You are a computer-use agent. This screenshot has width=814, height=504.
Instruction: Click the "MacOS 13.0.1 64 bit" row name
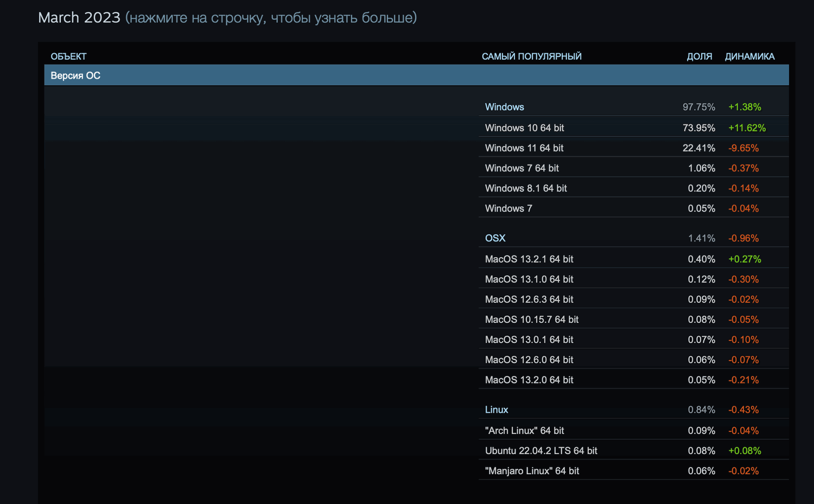tap(529, 340)
